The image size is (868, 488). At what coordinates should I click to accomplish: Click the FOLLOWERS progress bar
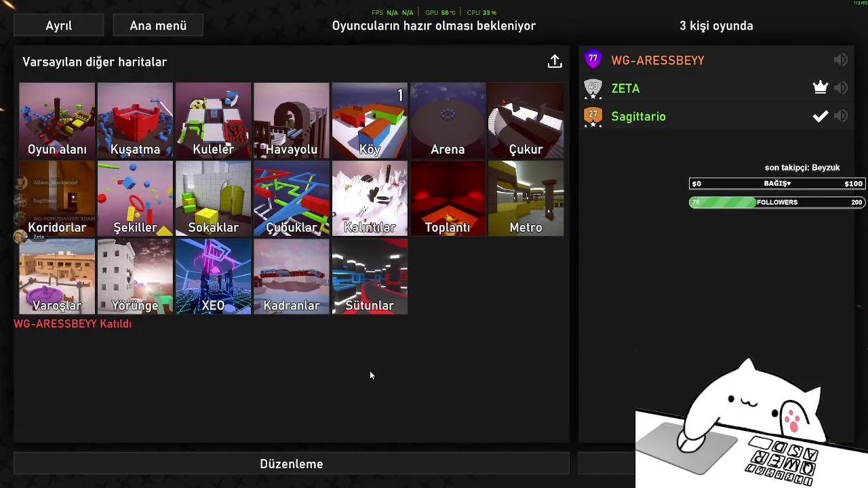777,202
